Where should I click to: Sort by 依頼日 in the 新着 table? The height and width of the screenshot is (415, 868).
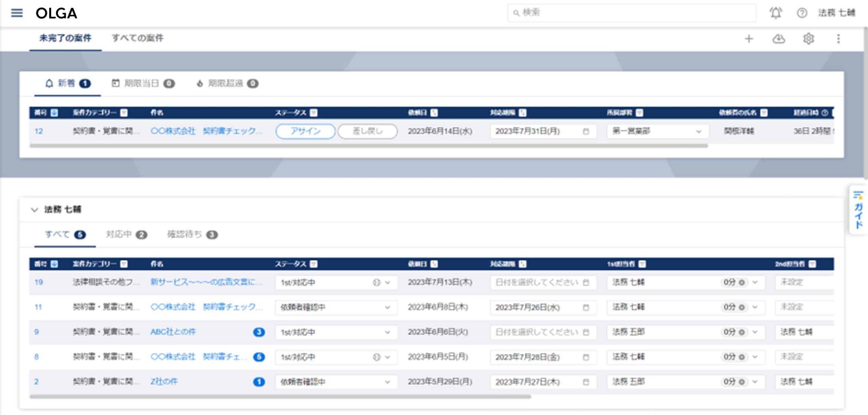(x=434, y=113)
